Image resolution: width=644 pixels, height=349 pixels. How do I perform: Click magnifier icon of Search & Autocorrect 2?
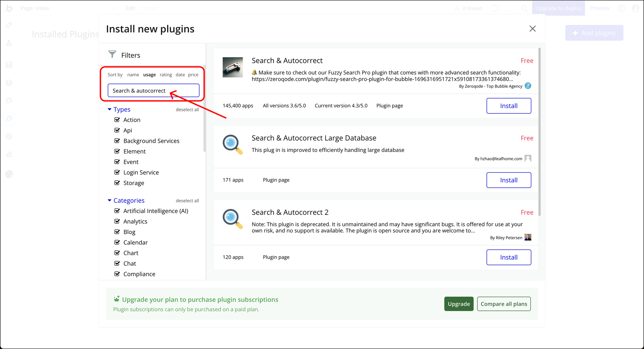click(232, 219)
